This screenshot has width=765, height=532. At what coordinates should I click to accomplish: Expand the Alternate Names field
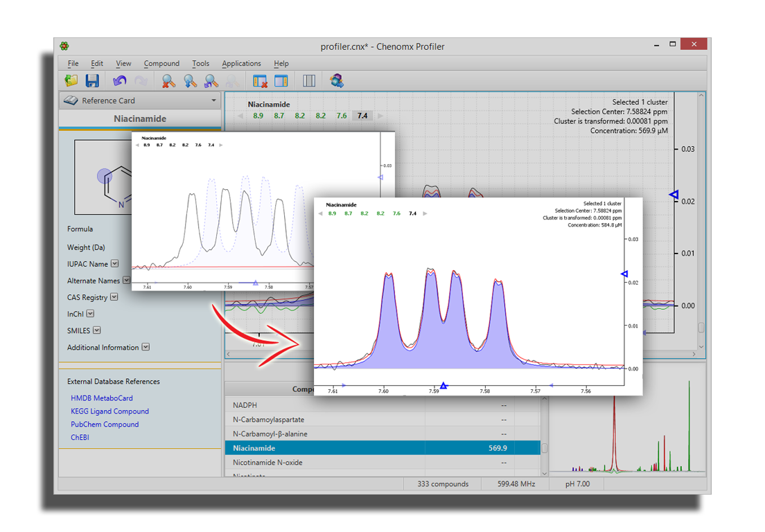(x=126, y=281)
